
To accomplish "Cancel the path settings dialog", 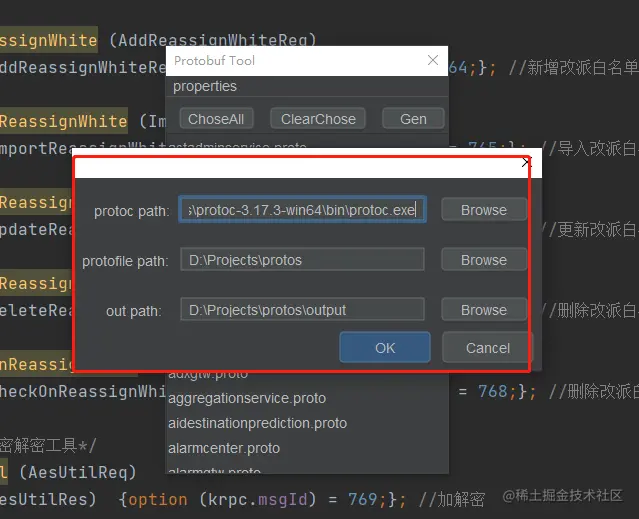I will coord(488,347).
